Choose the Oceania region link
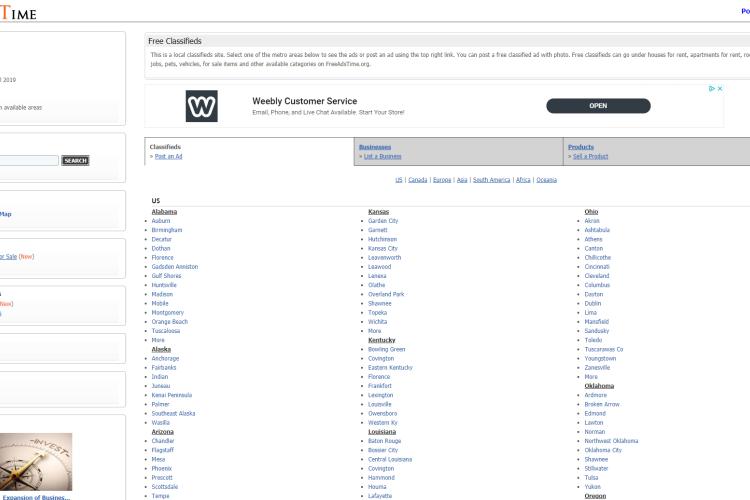Image resolution: width=750 pixels, height=500 pixels. tap(546, 180)
